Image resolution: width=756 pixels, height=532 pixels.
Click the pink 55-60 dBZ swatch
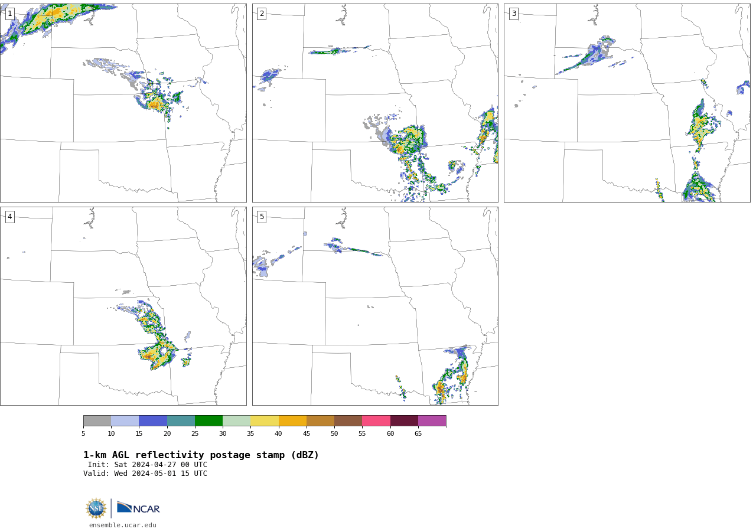376,421
